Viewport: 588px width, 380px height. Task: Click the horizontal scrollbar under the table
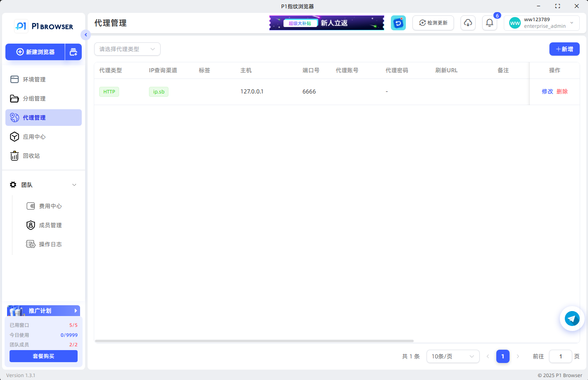tap(254, 341)
